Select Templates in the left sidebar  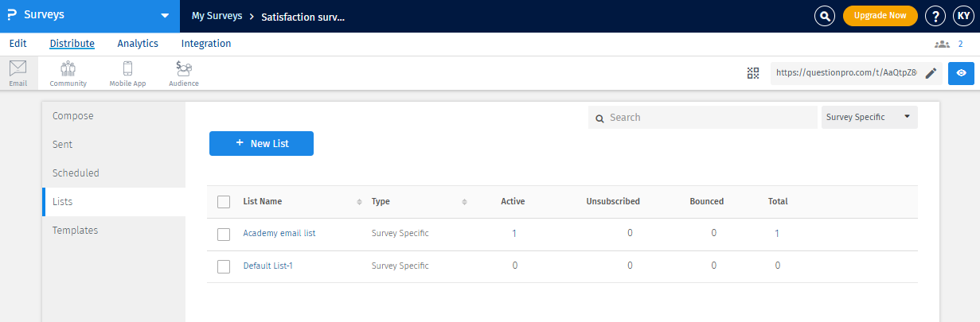click(76, 230)
